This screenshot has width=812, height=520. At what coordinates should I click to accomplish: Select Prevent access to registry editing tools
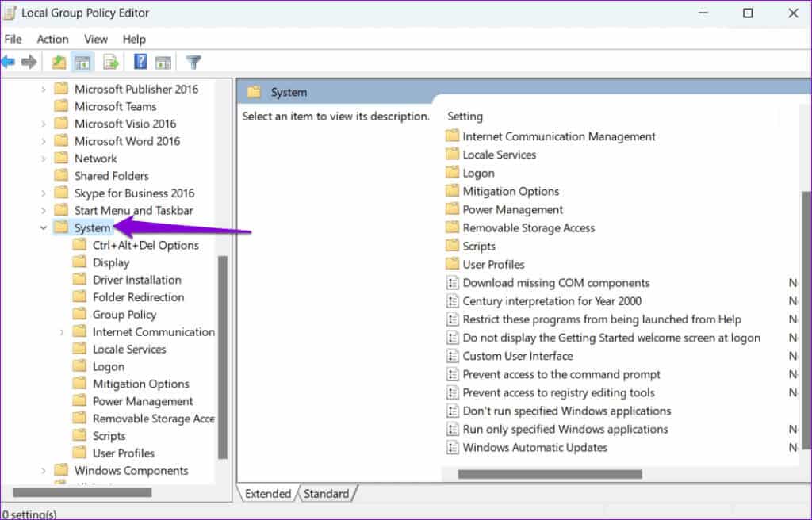click(x=558, y=392)
